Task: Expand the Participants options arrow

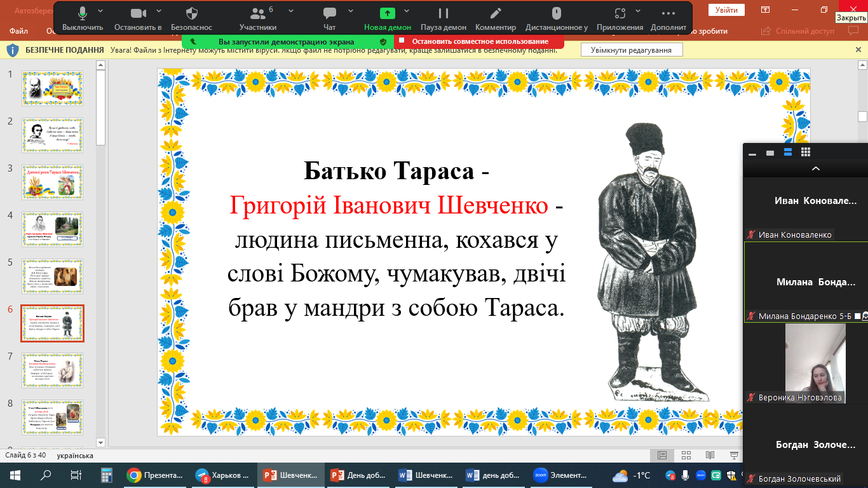Action: [291, 11]
